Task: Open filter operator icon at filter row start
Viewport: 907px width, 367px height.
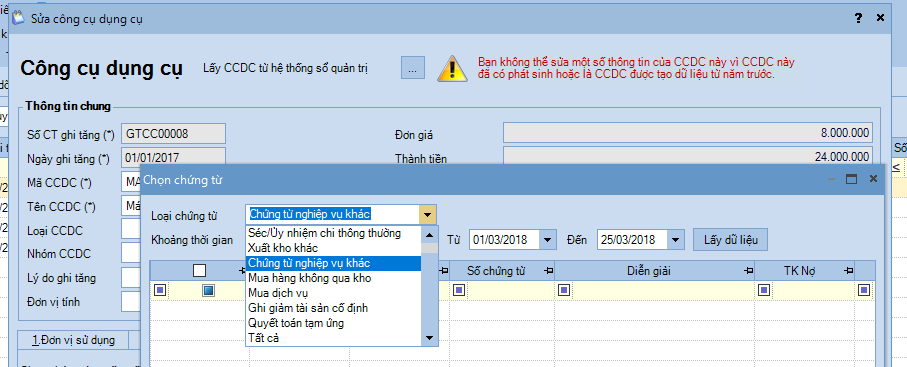Action: [159, 290]
